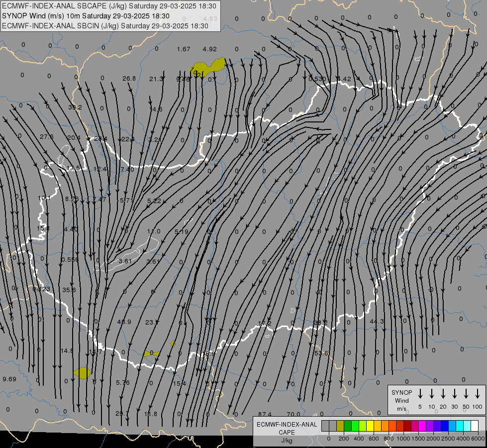The height and width of the screenshot is (448, 487).
Task: Click the map value 27.6
Action: (47, 137)
